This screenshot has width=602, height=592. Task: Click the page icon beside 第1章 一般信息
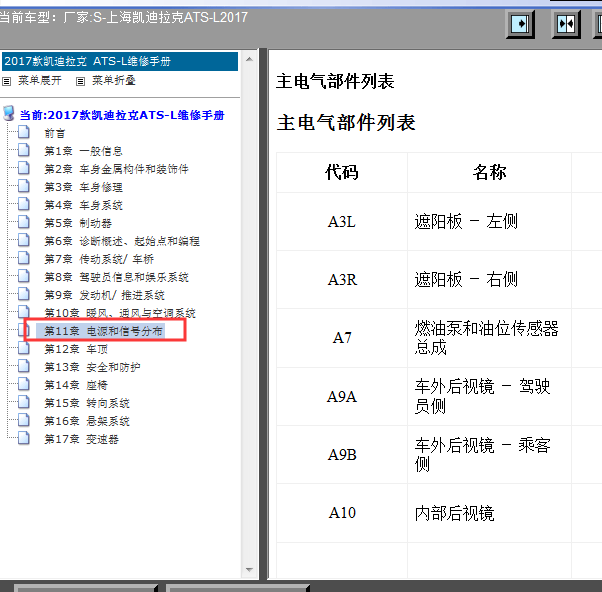coord(24,150)
